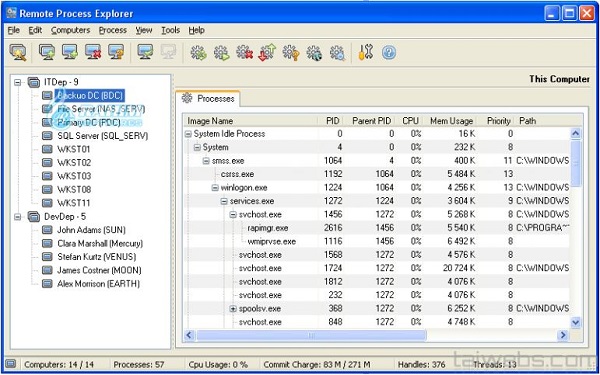This screenshot has height=375, width=600.
Task: Open the Computers menu
Action: click(x=70, y=30)
